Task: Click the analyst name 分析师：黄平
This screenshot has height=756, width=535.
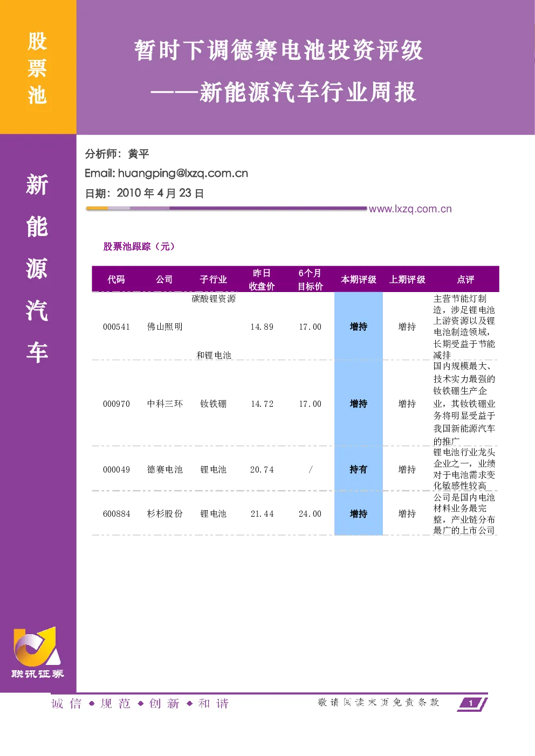Action: pos(117,154)
